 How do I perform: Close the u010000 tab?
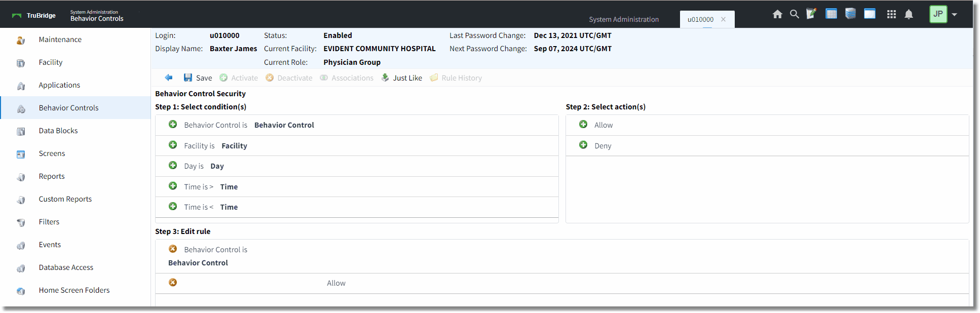[x=724, y=19]
